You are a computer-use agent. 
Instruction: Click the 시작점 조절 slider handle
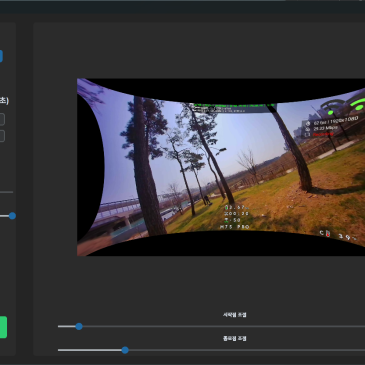(x=79, y=326)
